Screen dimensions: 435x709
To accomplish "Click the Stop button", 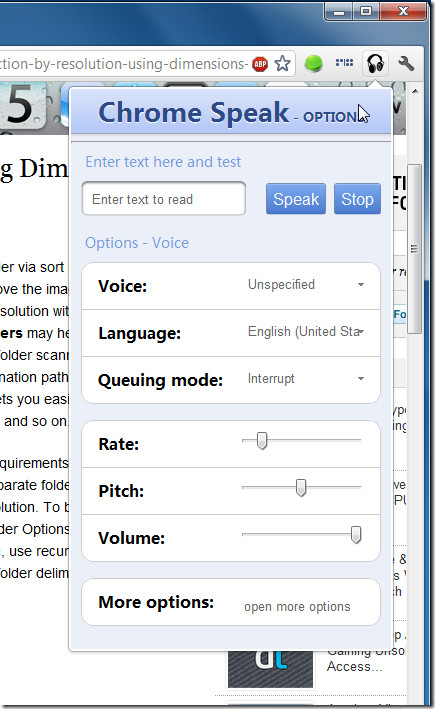I will pyautogui.click(x=357, y=199).
